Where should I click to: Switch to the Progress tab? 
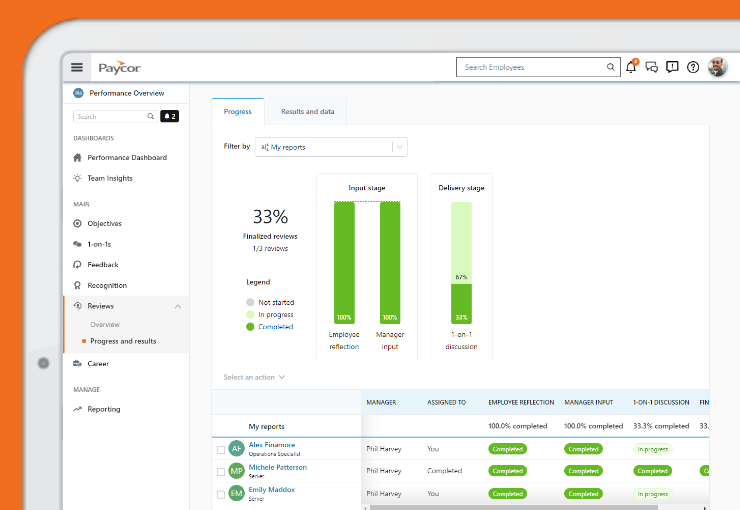pos(238,112)
